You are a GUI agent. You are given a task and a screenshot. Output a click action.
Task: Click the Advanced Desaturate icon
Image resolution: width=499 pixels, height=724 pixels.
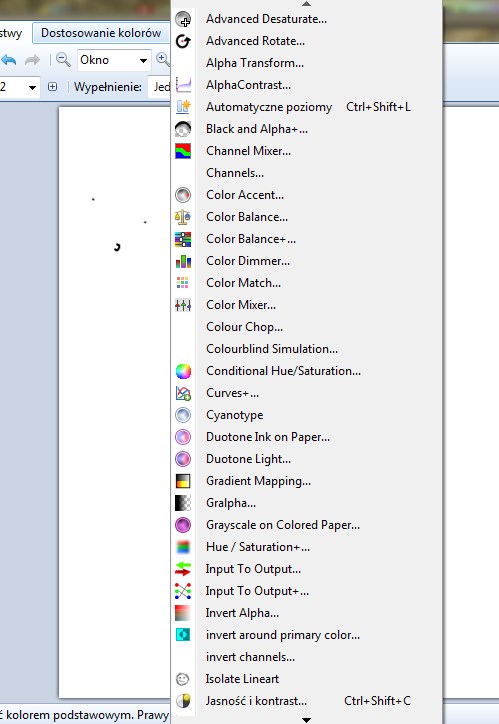pyautogui.click(x=183, y=19)
